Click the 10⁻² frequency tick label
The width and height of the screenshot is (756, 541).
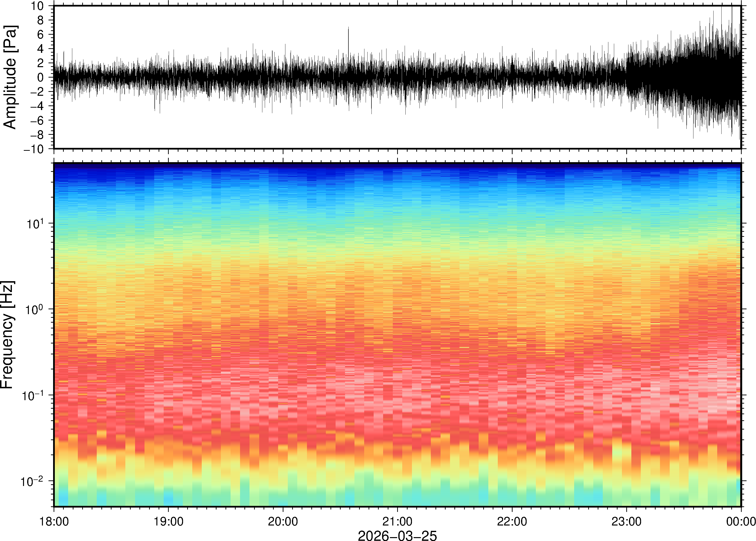coord(32,481)
